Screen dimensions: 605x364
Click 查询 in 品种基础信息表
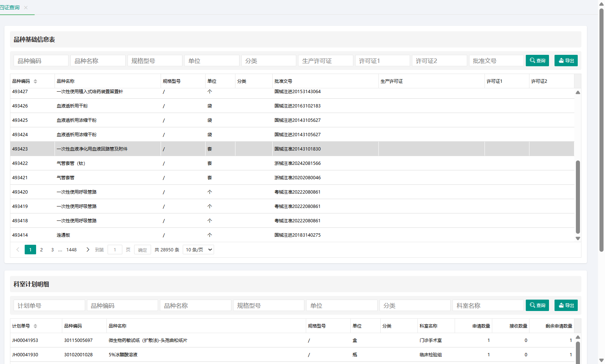(x=537, y=61)
